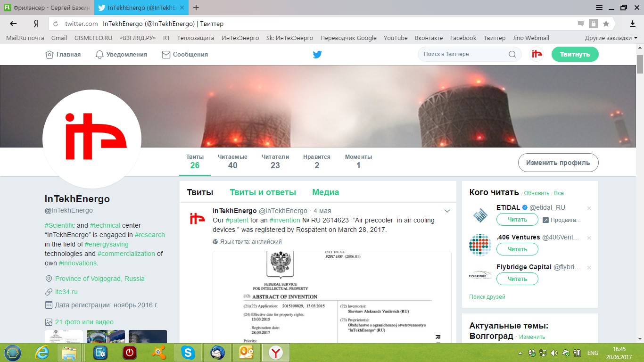Open Уведомления notifications

121,55
